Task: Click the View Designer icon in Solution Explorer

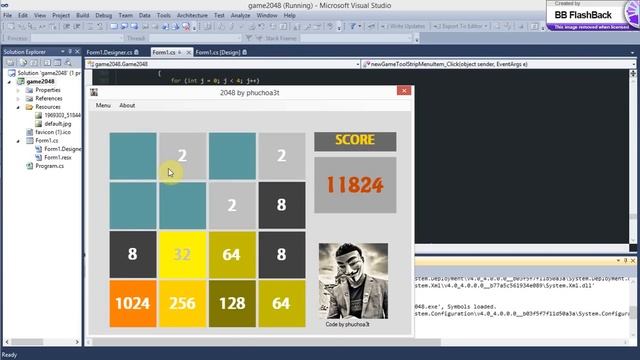Action: tap(57, 63)
